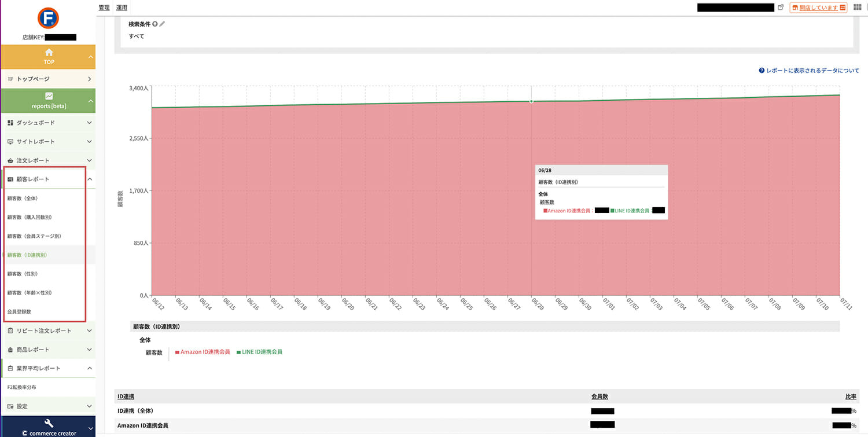
Task: Collapse the 顧客レポート sidebar section
Action: tap(49, 179)
